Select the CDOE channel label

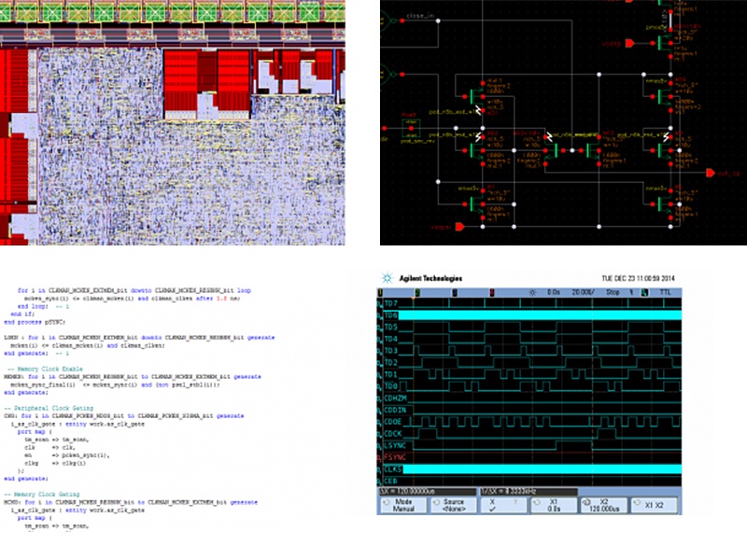(395, 420)
